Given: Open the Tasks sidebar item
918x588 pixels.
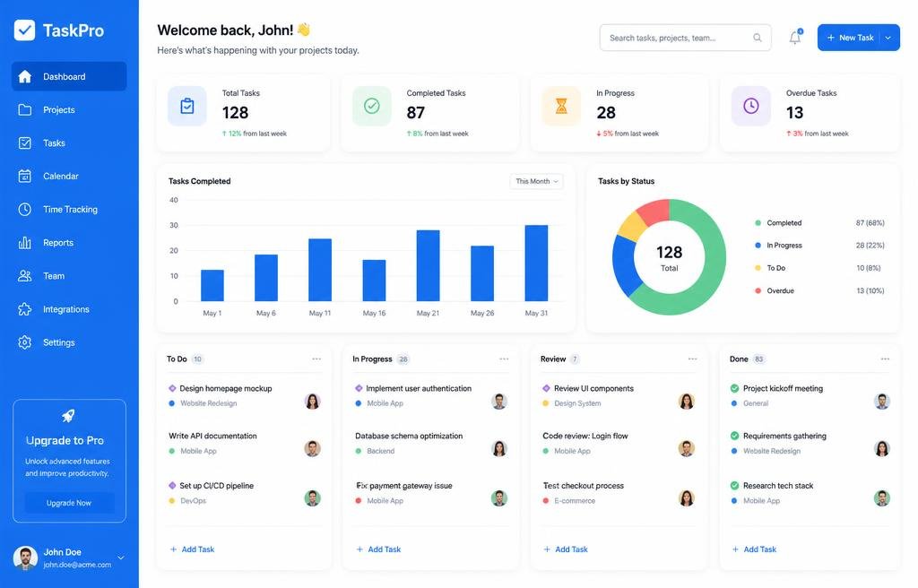Looking at the screenshot, I should click(69, 143).
